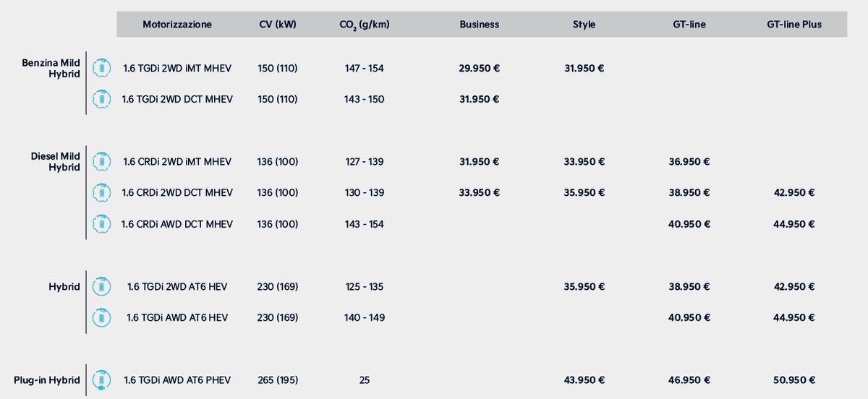Click the Style column header

584,24
